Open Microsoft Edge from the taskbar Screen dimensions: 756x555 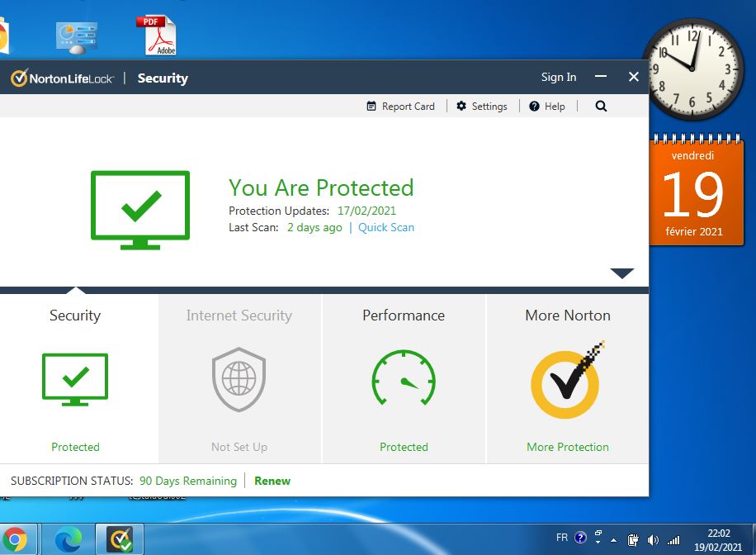click(69, 539)
